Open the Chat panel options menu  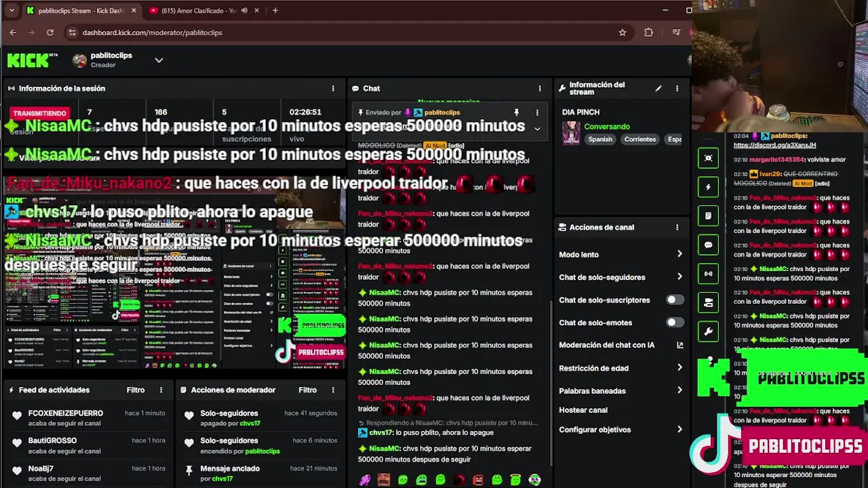click(x=540, y=89)
